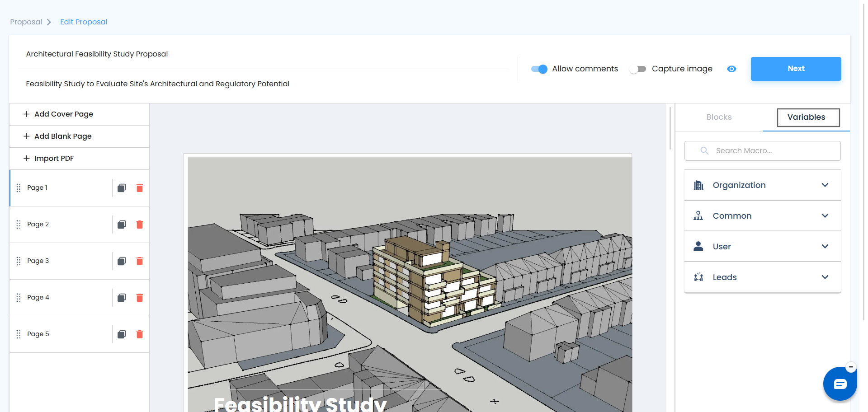Focus the Search Macro input field
The height and width of the screenshot is (412, 868).
click(x=763, y=151)
